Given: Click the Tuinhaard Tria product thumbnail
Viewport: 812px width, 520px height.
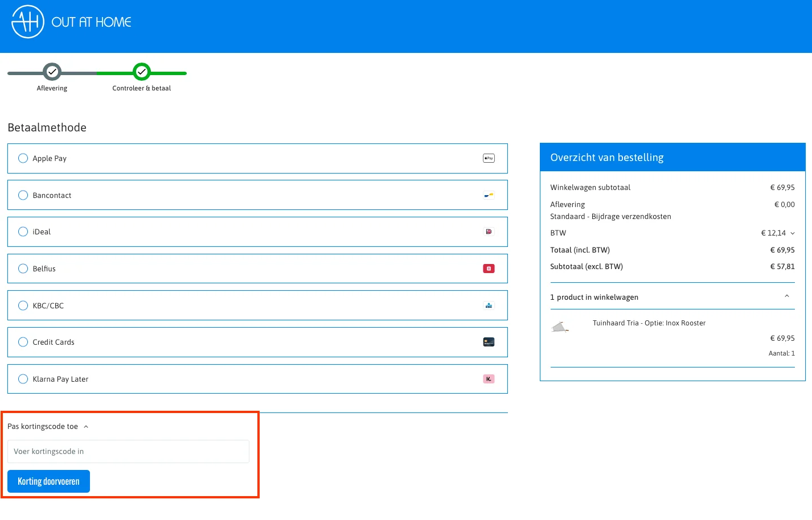Looking at the screenshot, I should pyautogui.click(x=560, y=327).
